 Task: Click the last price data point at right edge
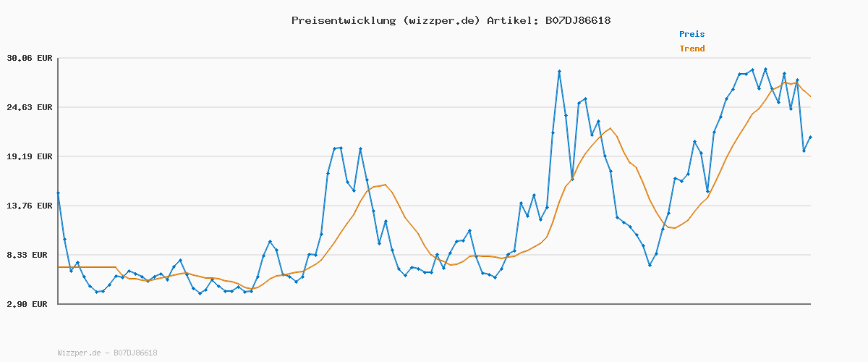click(x=810, y=137)
